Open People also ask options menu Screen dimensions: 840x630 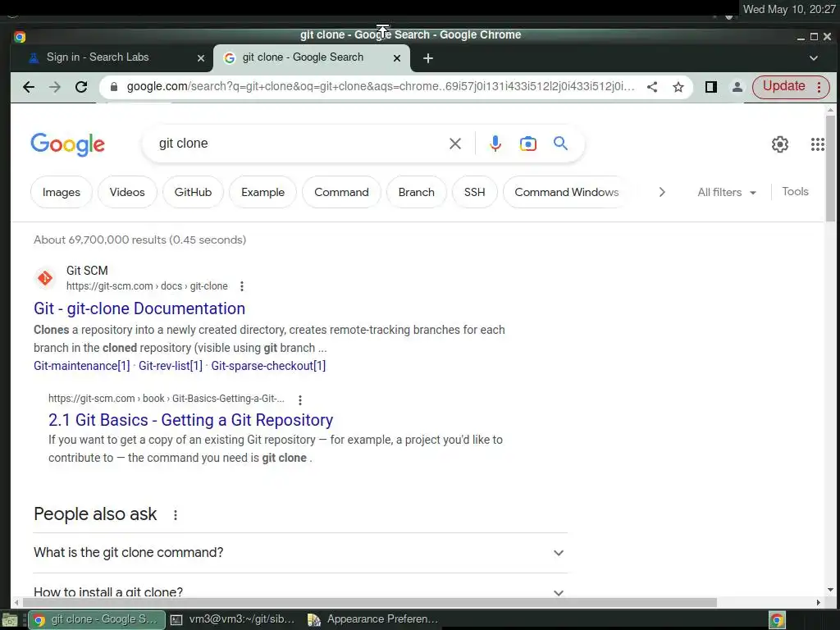pyautogui.click(x=176, y=515)
